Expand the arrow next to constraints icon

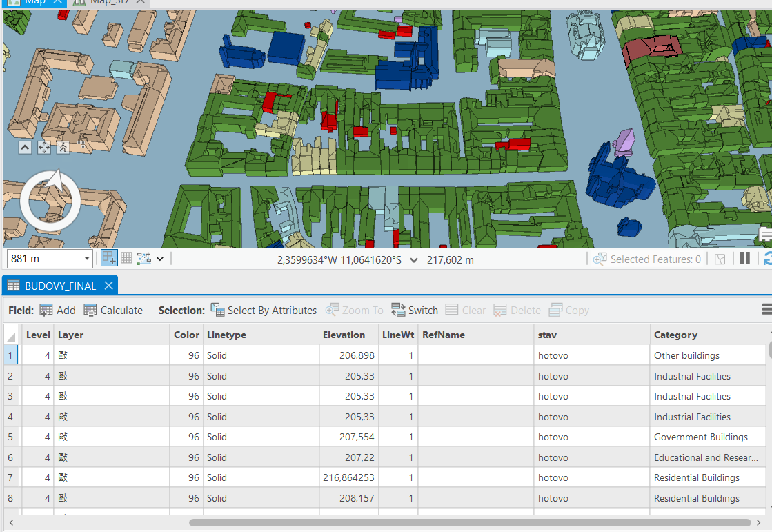tap(160, 259)
